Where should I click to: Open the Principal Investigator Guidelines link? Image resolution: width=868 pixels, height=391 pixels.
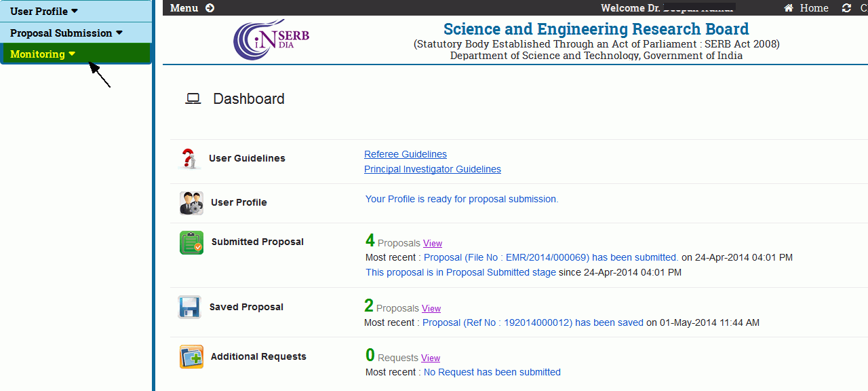(433, 169)
